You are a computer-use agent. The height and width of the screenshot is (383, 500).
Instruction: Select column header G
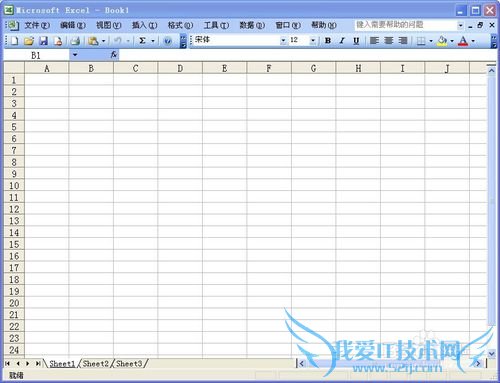coord(313,68)
